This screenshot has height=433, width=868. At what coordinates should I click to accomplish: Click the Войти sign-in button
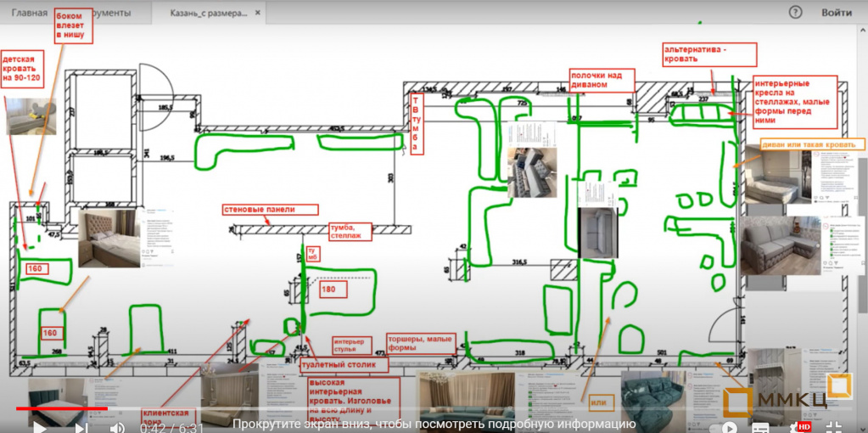tap(837, 12)
